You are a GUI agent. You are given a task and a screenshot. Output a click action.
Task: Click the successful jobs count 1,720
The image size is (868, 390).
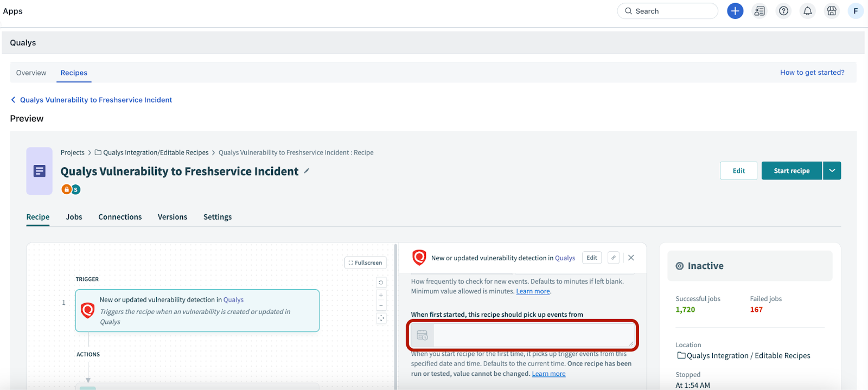pos(685,310)
